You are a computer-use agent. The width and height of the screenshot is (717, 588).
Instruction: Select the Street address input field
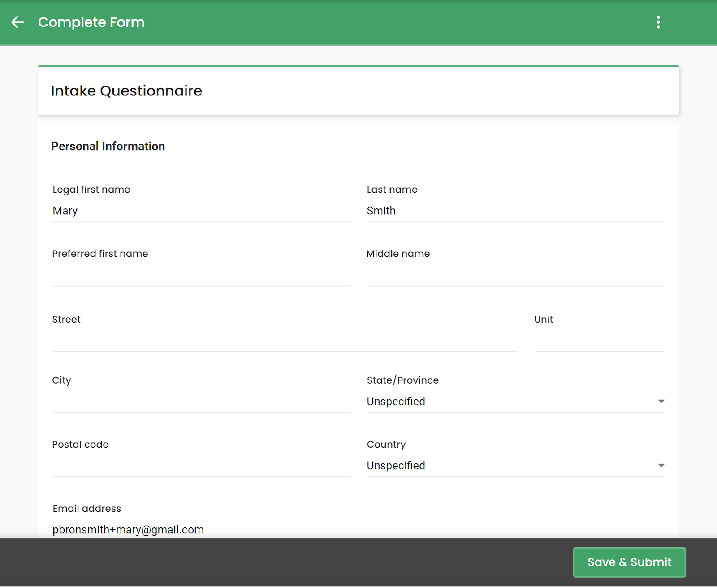tap(285, 341)
